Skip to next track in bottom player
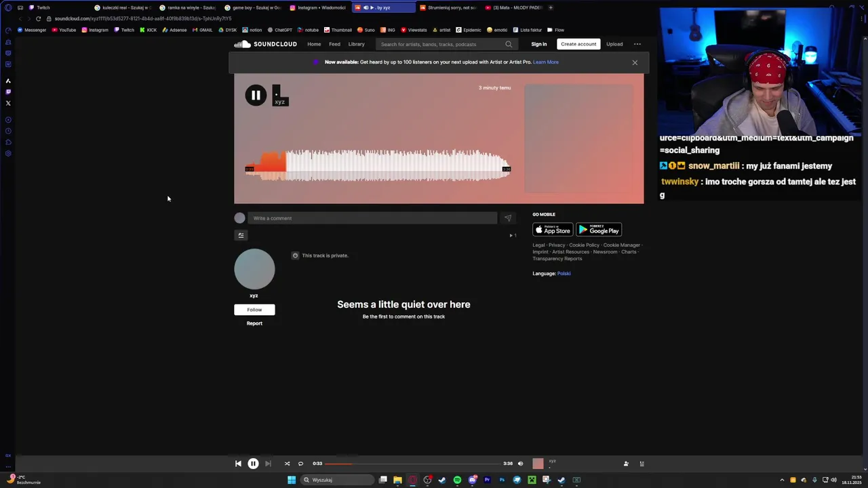Image resolution: width=868 pixels, height=488 pixels. click(268, 464)
